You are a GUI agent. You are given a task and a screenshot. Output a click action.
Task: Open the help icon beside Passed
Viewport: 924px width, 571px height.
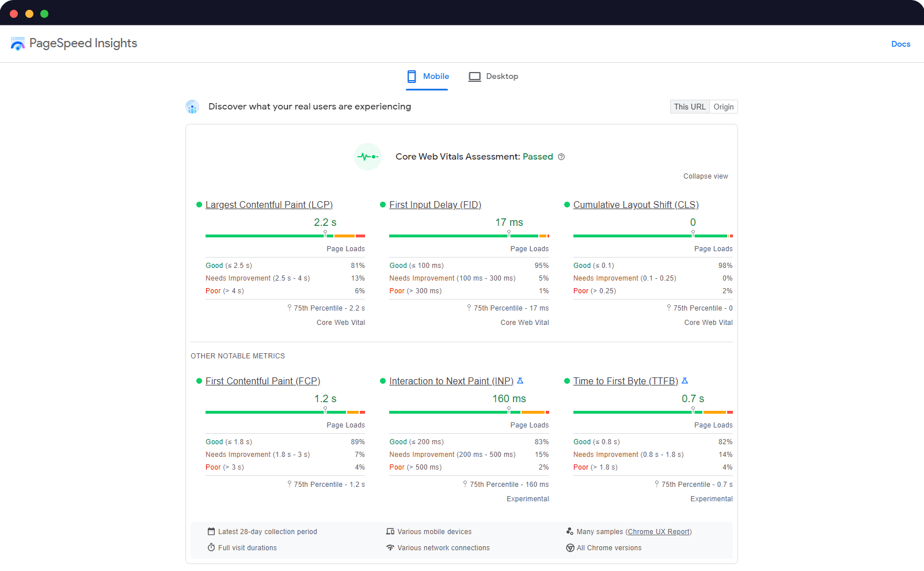561,157
